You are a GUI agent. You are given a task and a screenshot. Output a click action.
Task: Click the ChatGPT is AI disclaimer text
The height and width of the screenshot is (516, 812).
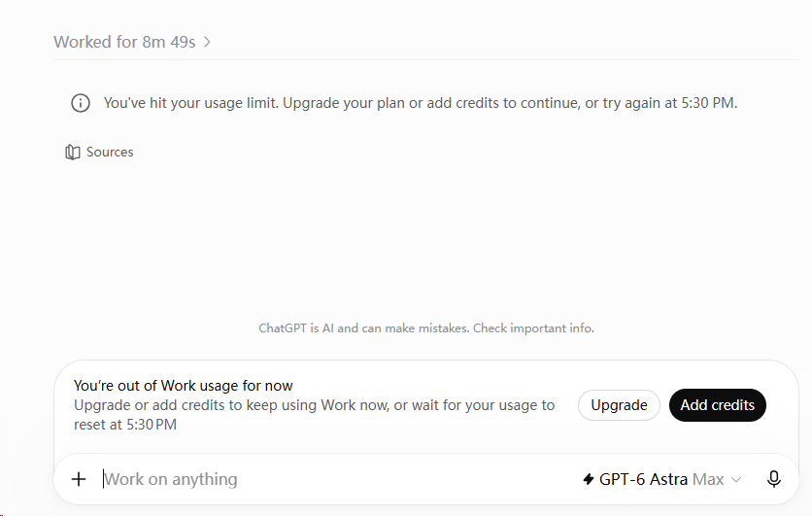point(426,328)
